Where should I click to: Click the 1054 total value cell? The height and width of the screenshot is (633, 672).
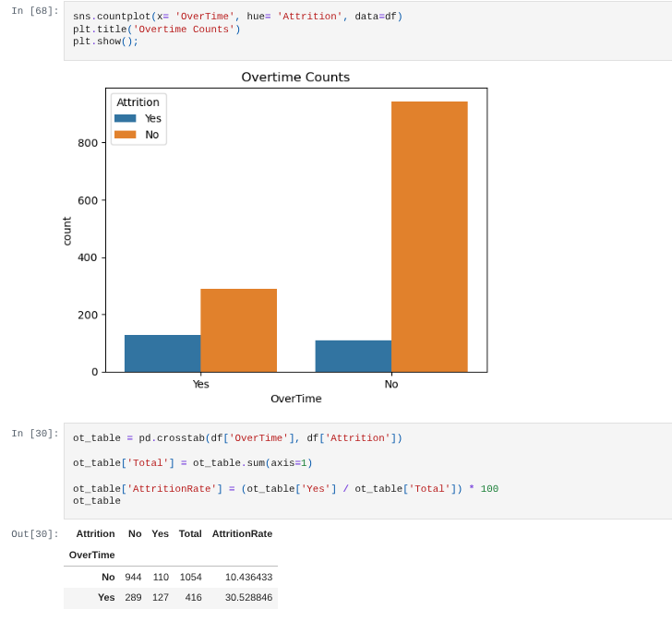[190, 577]
